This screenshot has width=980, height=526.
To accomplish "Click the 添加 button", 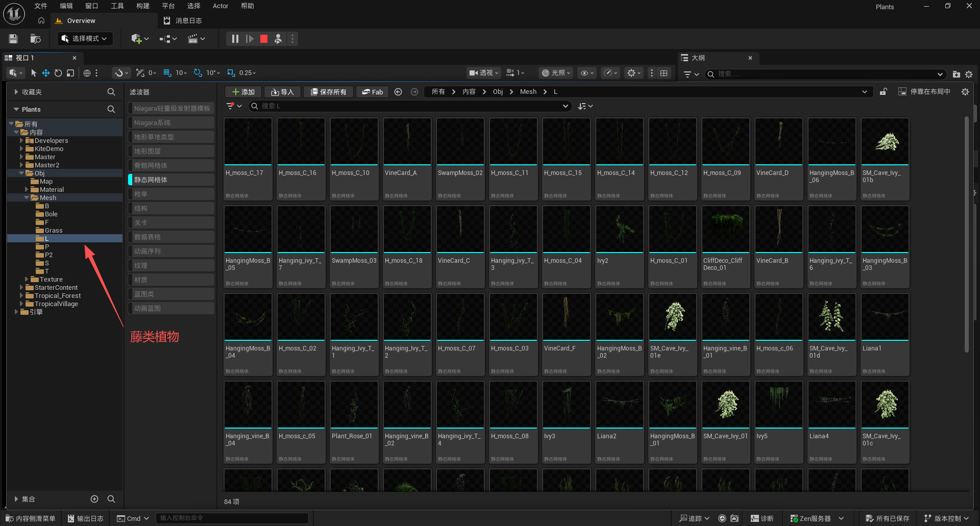I will point(243,92).
